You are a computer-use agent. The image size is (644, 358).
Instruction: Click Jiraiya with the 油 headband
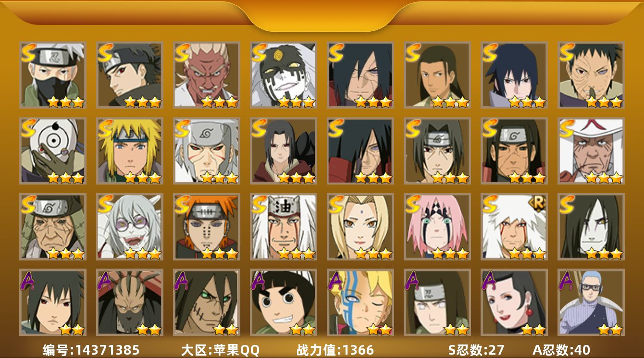tap(284, 227)
